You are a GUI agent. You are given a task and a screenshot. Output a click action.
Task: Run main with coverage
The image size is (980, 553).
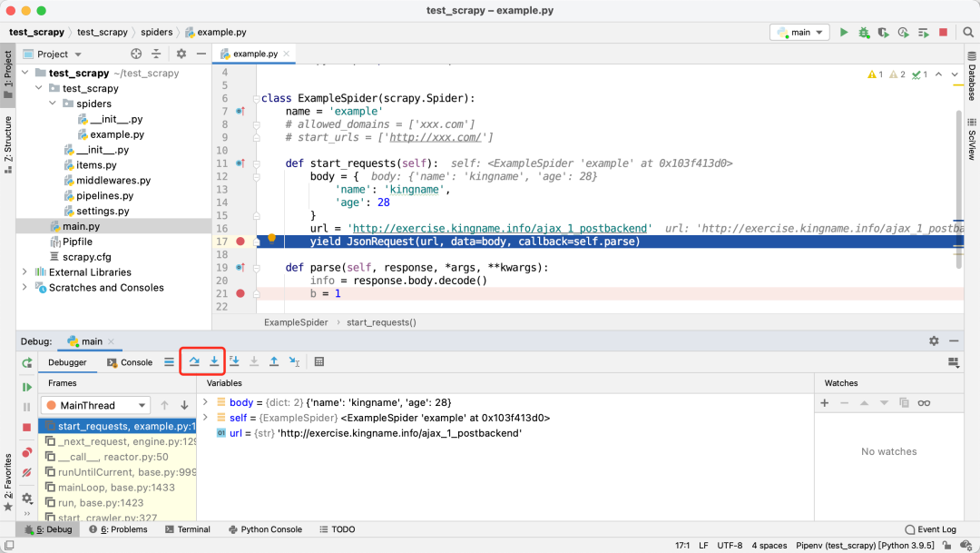883,32
